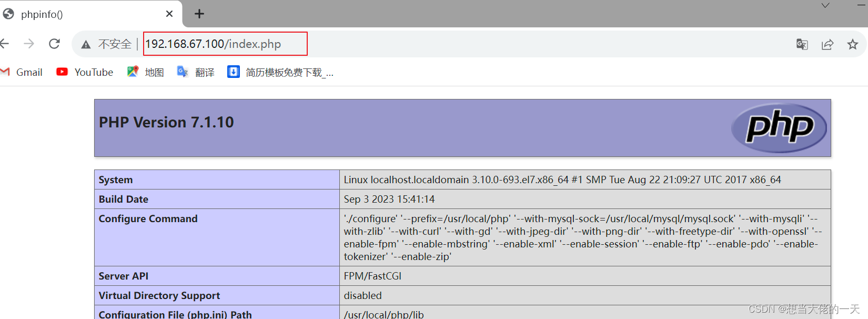Select the System row label

pyautogui.click(x=116, y=180)
